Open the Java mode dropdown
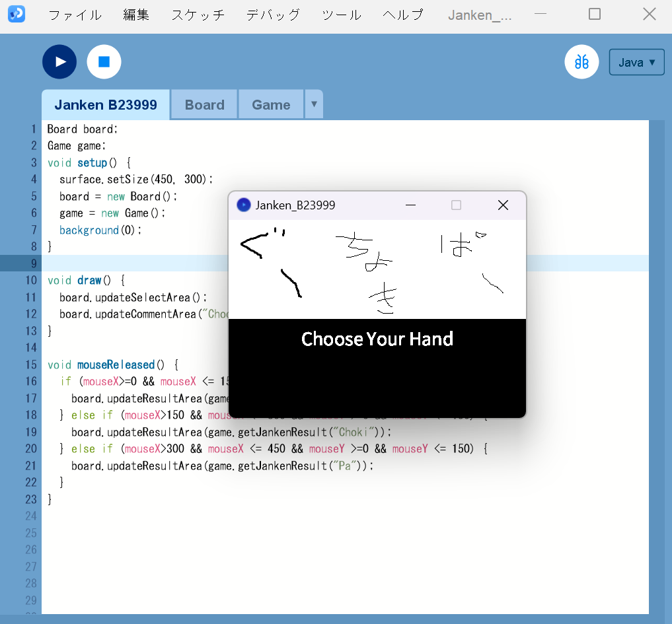This screenshot has height=624, width=672. [636, 62]
